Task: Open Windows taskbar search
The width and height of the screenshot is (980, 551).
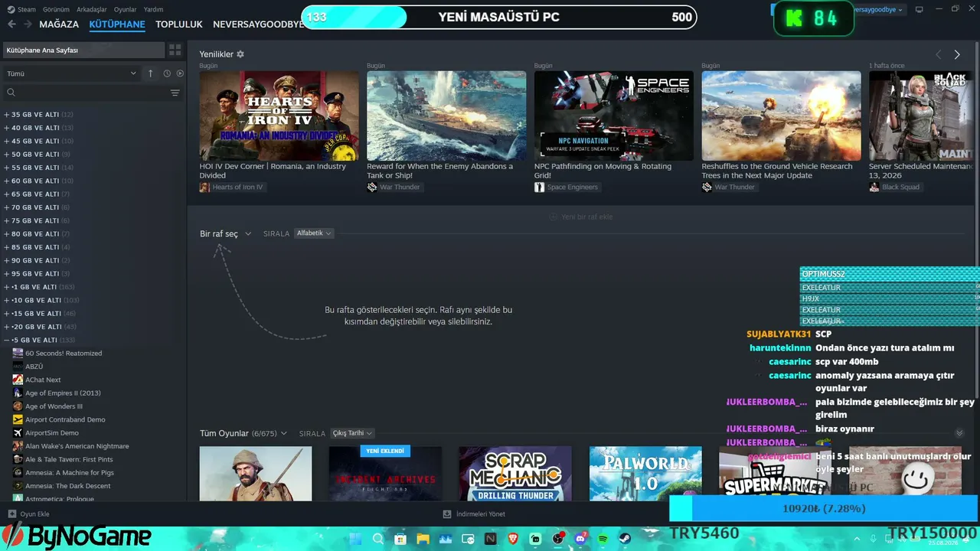Action: (x=377, y=539)
